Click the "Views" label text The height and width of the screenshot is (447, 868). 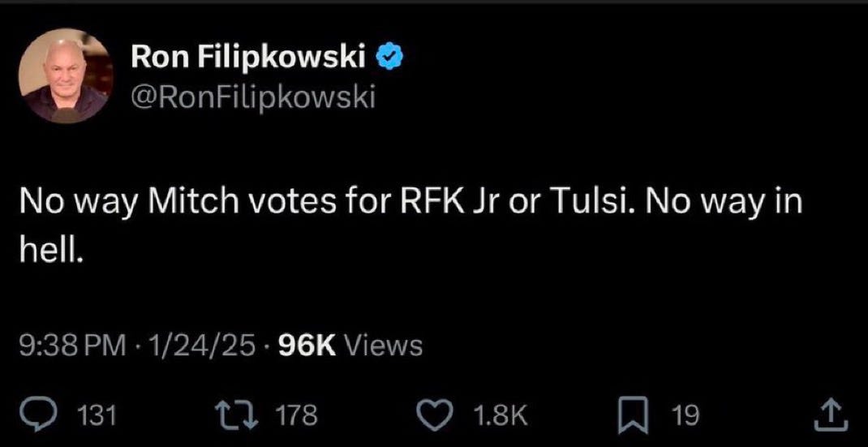(x=384, y=346)
